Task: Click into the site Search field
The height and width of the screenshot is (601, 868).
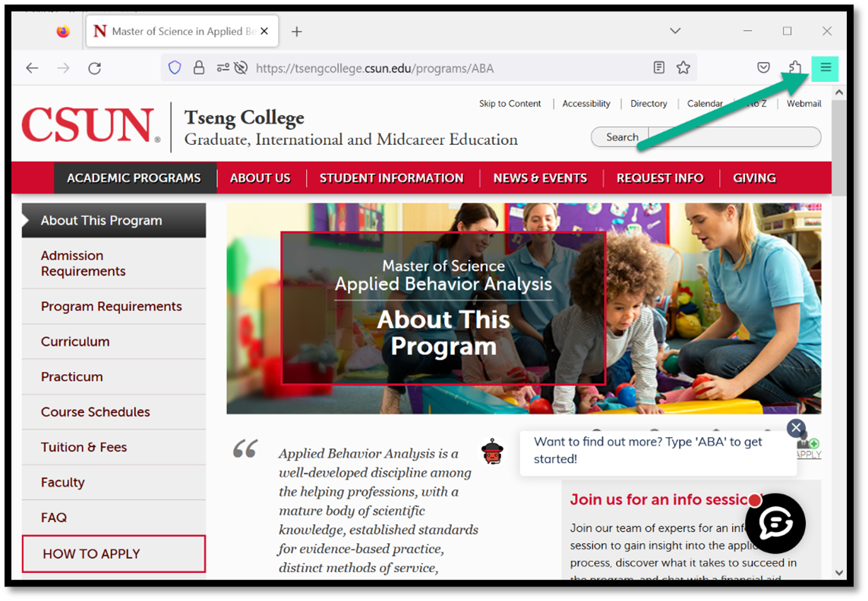Action: pos(733,137)
